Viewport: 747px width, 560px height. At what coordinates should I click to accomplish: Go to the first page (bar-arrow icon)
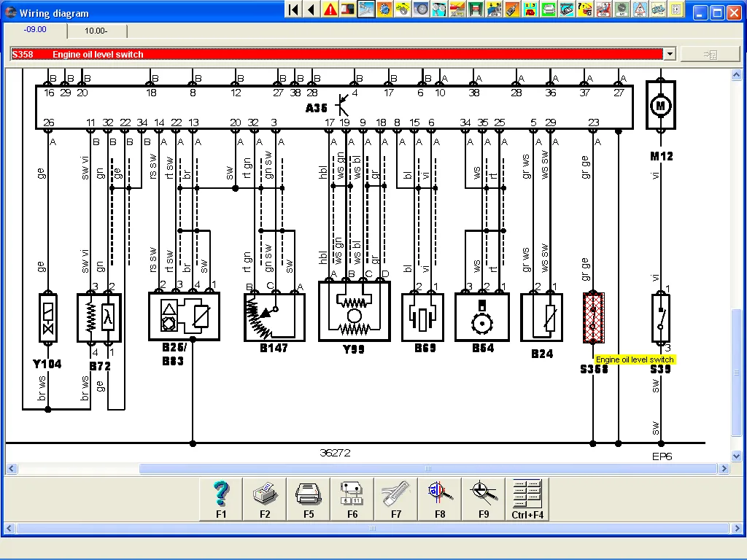(x=293, y=9)
